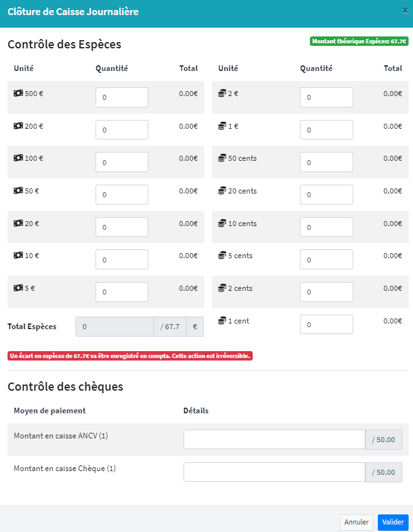Click the Montant en caisse ANCV input

tap(275, 440)
